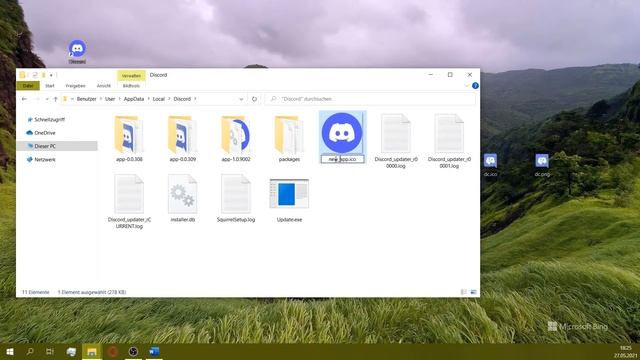The image size is (640, 360).
Task: Select the dc.png desktop file
Action: click(542, 165)
